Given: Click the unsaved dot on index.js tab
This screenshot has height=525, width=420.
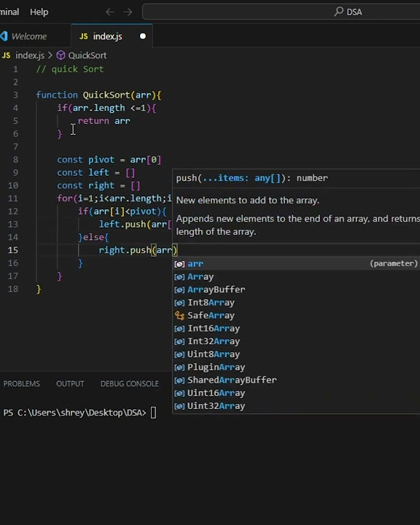Looking at the screenshot, I should [x=143, y=36].
